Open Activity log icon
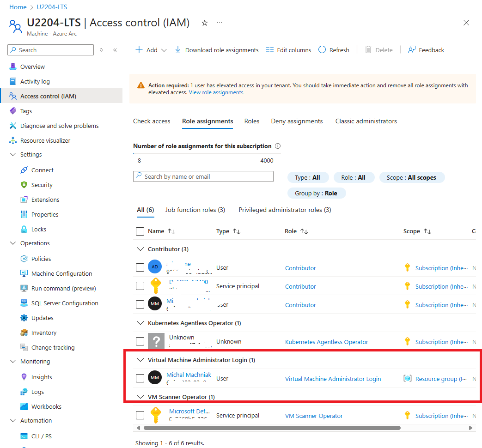This screenshot has width=482, height=448. click(13, 81)
